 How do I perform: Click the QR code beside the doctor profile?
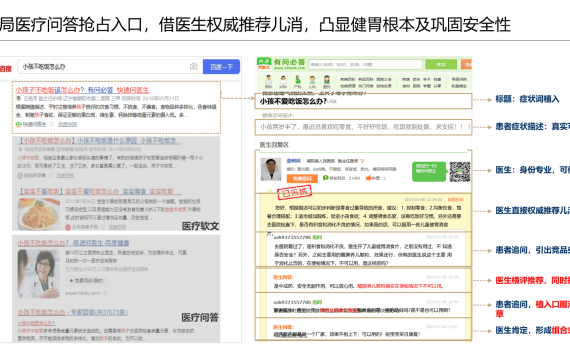pyautogui.click(x=460, y=172)
